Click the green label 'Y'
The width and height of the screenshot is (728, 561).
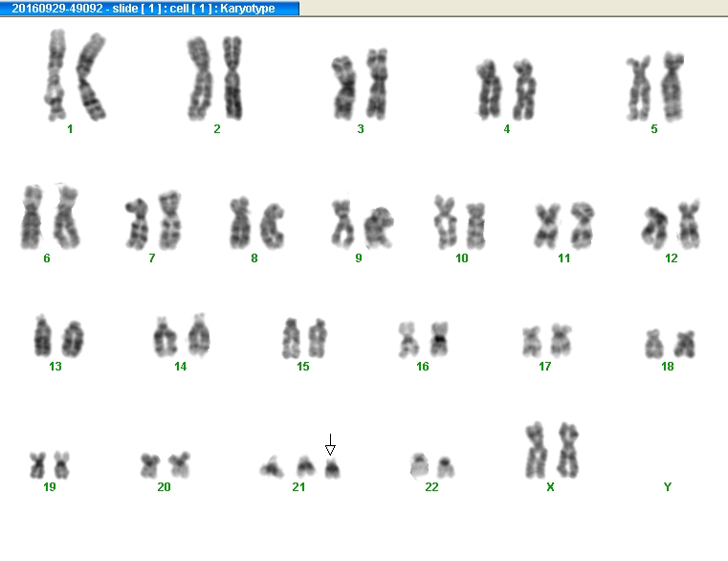tap(667, 487)
